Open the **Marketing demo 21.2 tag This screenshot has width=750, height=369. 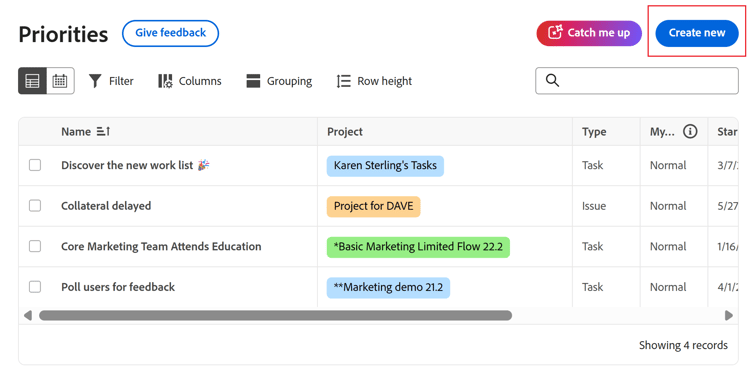(388, 288)
